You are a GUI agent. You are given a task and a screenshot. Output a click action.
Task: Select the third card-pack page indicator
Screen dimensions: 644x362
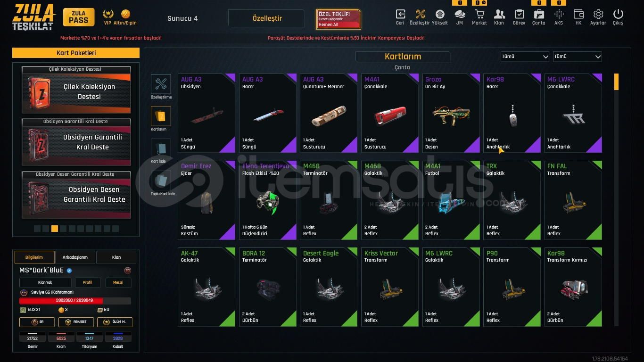pyautogui.click(x=55, y=229)
